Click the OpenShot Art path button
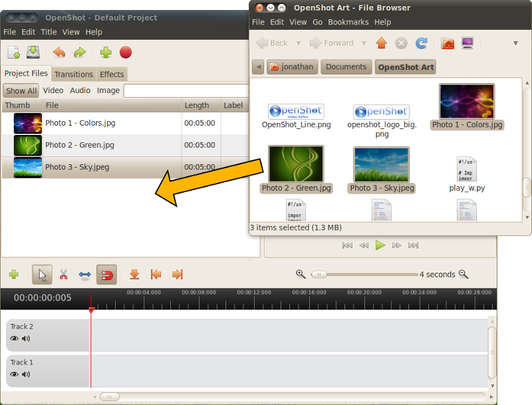Screen dimensions: 532x405 (406, 67)
